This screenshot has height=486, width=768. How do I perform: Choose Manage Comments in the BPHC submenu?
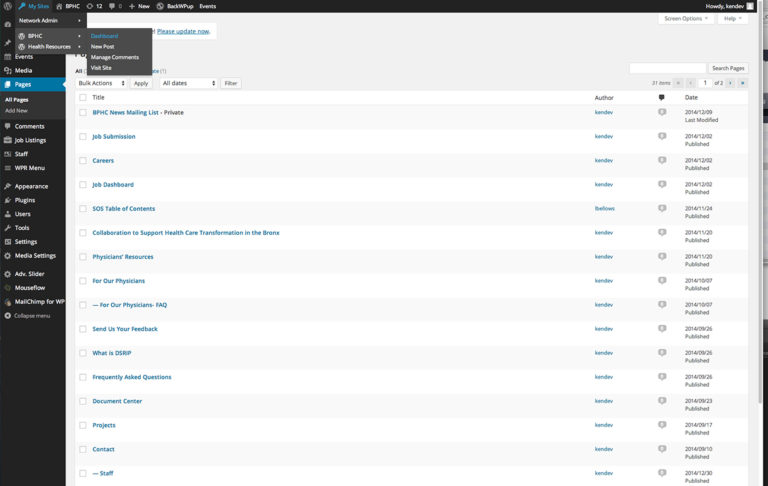[115, 57]
